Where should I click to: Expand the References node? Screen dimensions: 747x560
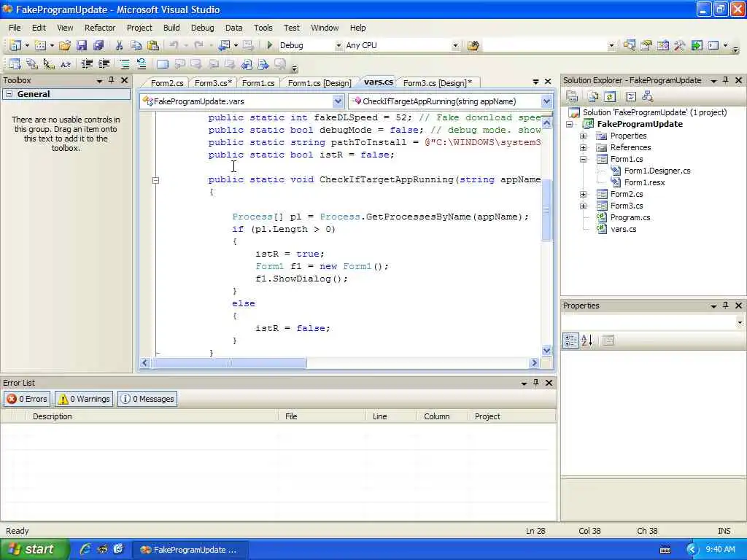click(x=583, y=147)
